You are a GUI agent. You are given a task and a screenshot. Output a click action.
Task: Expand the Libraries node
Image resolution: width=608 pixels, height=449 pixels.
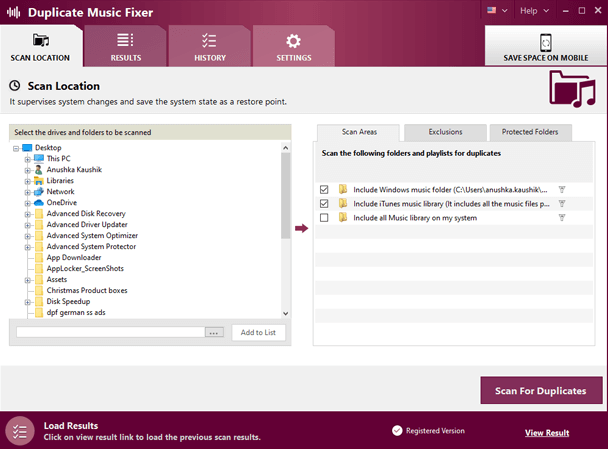[28, 181]
